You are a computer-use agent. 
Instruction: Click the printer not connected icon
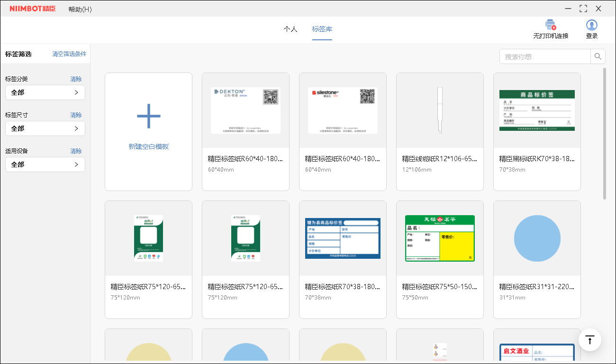coord(551,25)
